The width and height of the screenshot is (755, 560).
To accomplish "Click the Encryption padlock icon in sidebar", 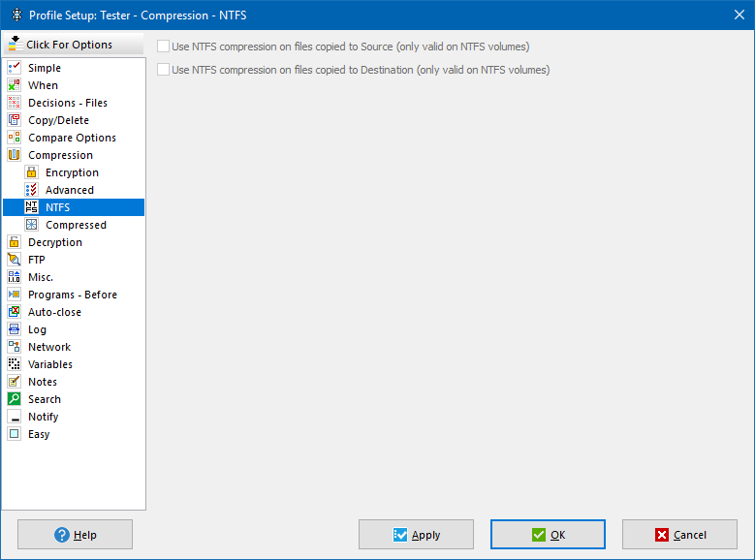I will [x=31, y=172].
